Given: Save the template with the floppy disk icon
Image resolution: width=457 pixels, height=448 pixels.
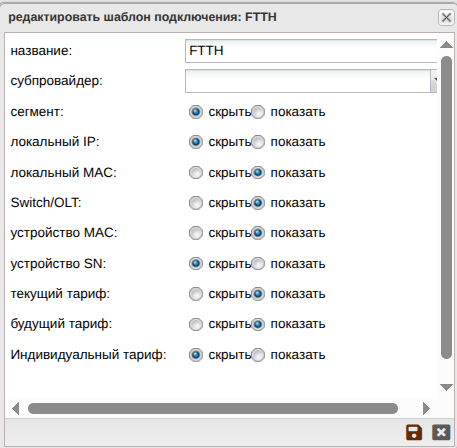Looking at the screenshot, I should [414, 433].
